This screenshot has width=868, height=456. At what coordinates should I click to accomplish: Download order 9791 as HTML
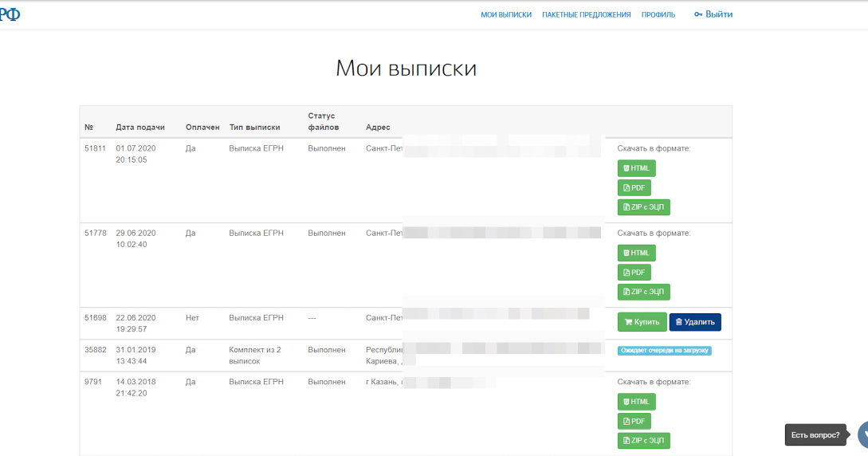tap(637, 402)
